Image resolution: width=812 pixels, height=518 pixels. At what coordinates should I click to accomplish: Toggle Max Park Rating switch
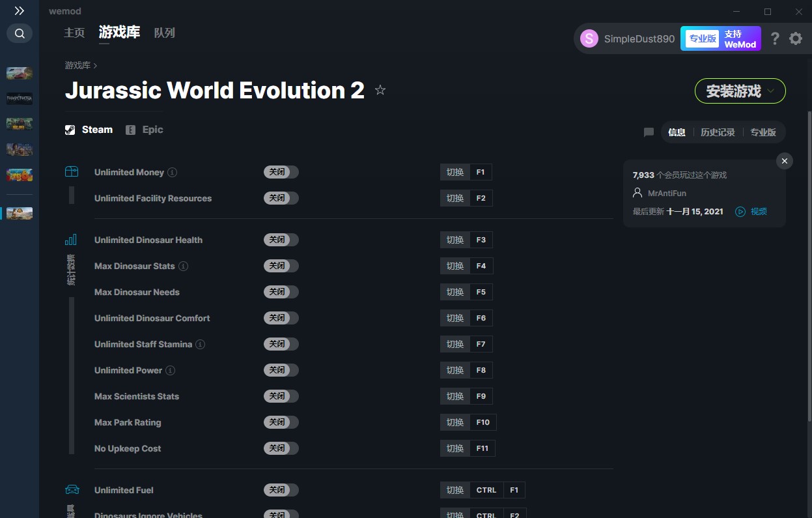[x=281, y=422]
